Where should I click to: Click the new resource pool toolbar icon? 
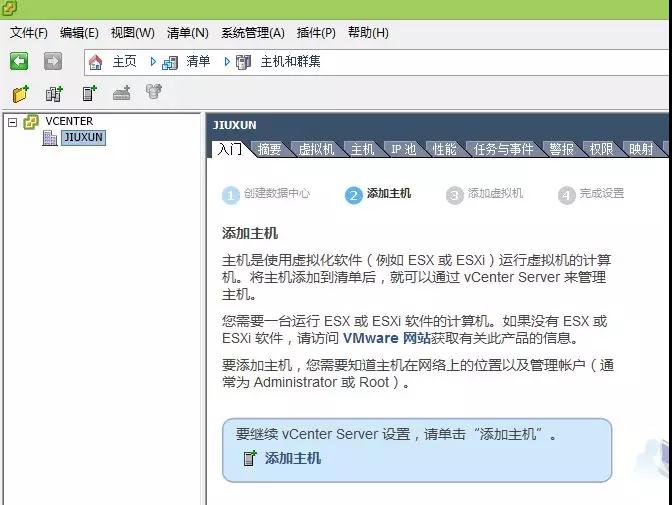[x=154, y=91]
